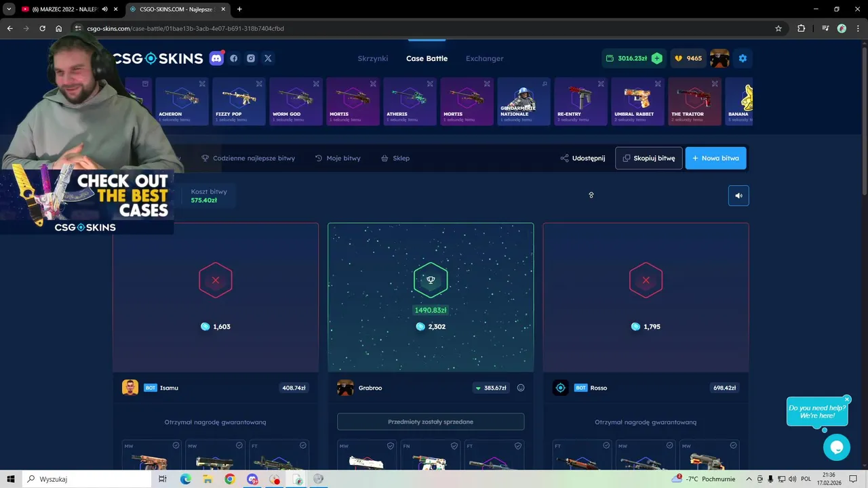The image size is (868, 488).
Task: Click the Koszt bitwy 575.40zł box
Action: [x=210, y=196]
